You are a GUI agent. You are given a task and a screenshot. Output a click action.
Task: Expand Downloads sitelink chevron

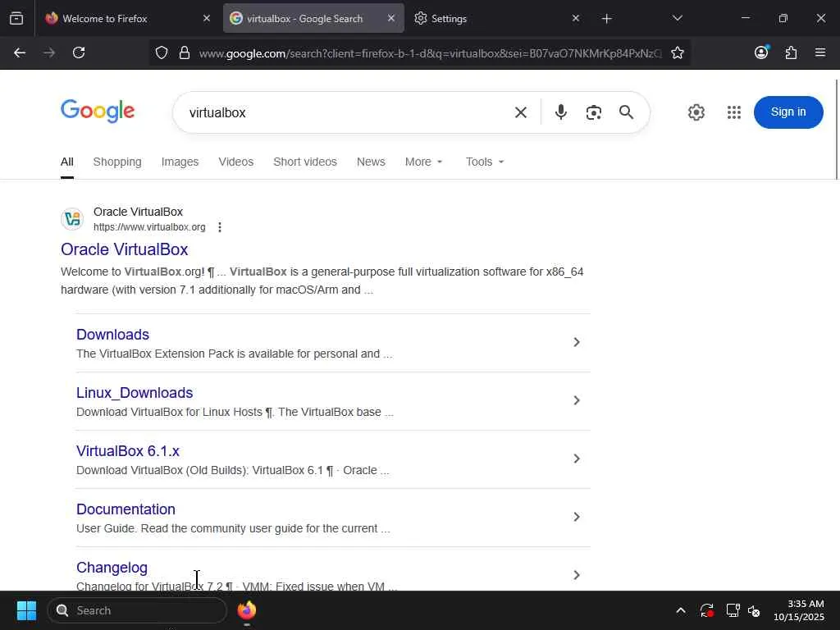(577, 342)
